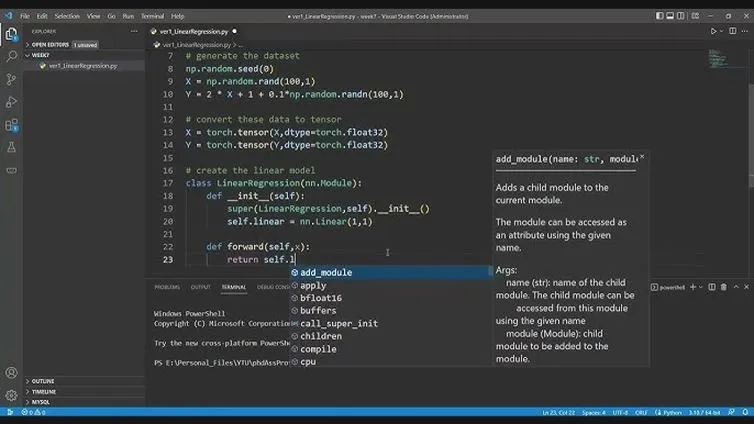Open Explorer Views and More Actions ellipsis
This screenshot has width=754, height=424.
click(134, 31)
